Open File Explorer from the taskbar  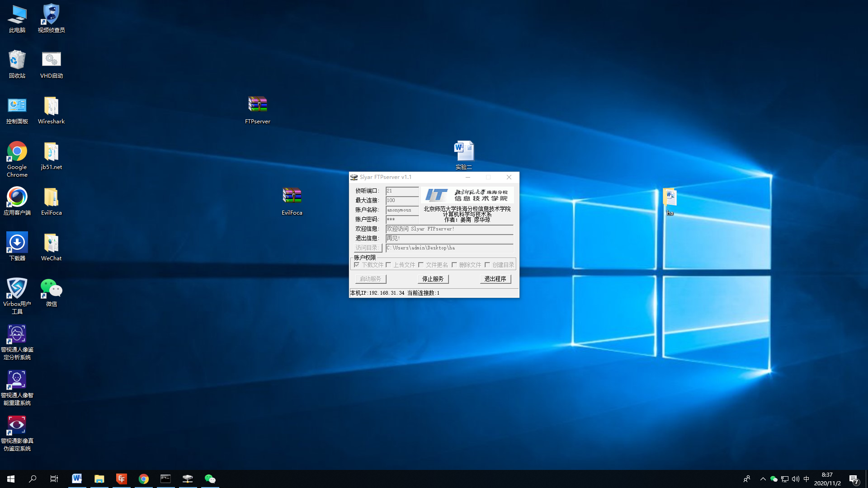(99, 479)
